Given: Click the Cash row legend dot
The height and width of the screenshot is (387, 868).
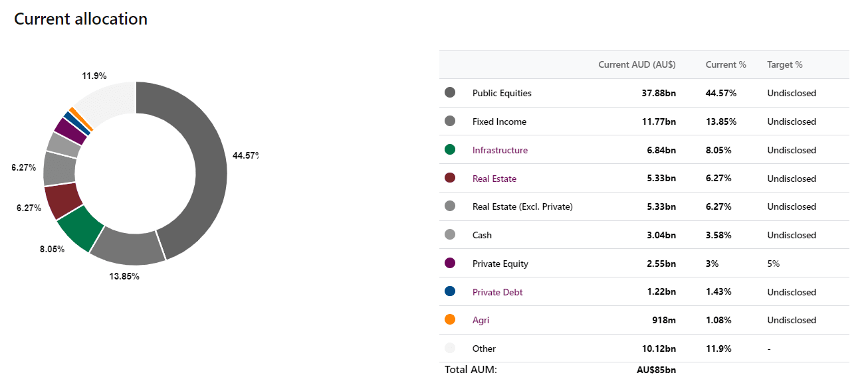Looking at the screenshot, I should point(450,235).
